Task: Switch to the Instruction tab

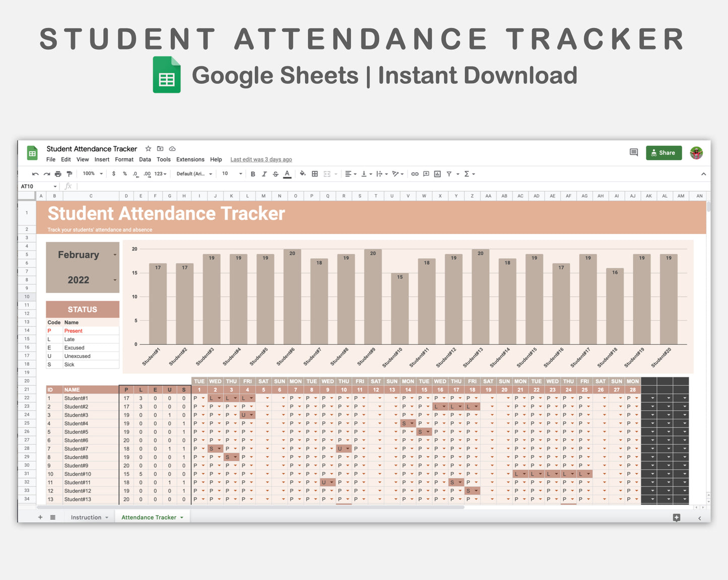Action: pos(87,517)
